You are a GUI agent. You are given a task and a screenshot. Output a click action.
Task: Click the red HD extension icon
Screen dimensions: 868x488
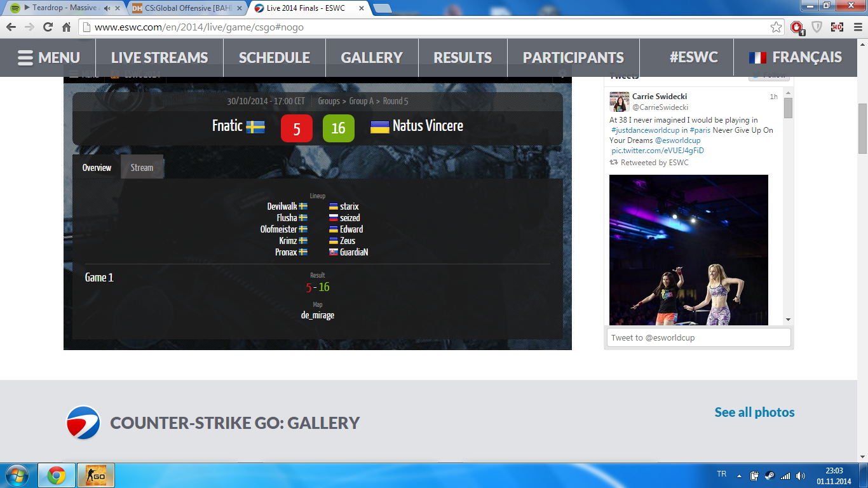point(837,27)
